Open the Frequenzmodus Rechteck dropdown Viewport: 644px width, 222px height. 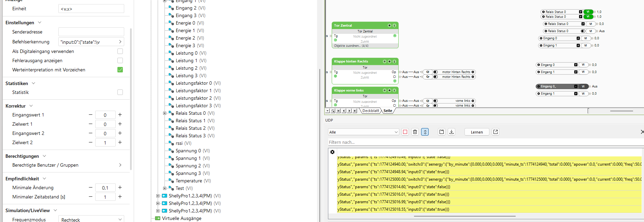point(91,219)
